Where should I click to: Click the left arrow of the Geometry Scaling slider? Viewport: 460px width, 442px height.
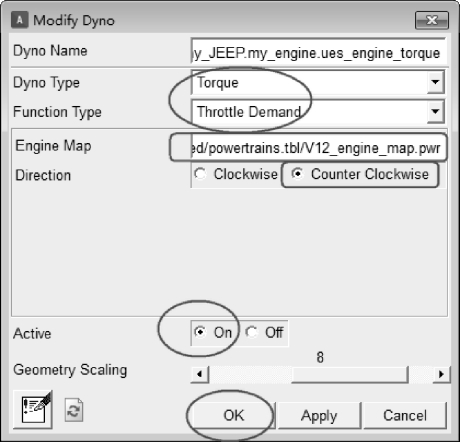(x=200, y=374)
